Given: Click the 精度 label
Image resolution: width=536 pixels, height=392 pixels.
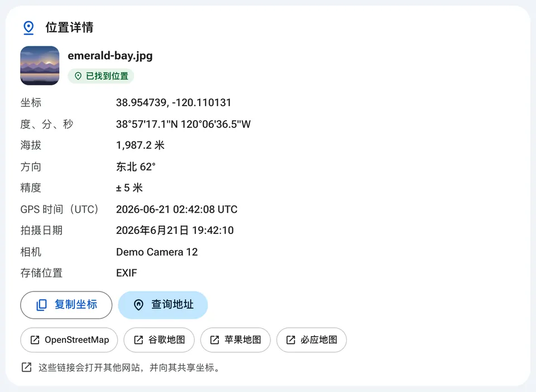Looking at the screenshot, I should pos(31,188).
